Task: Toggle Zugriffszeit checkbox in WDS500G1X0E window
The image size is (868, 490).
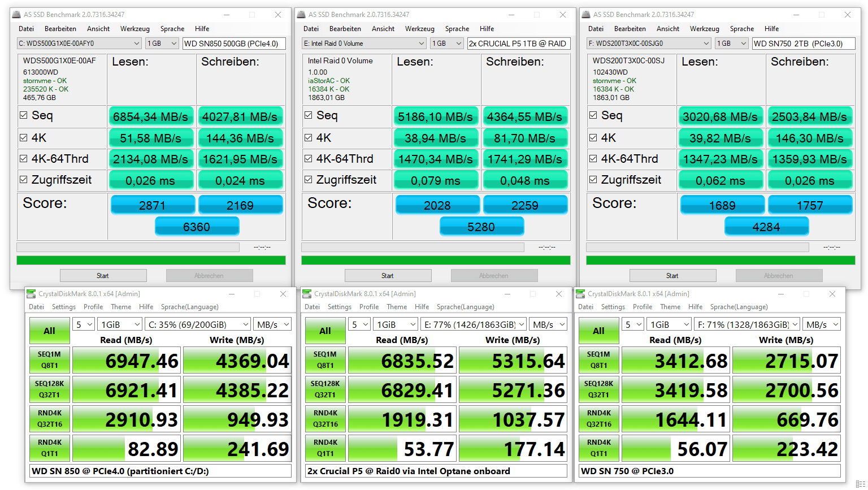Action: coord(23,179)
